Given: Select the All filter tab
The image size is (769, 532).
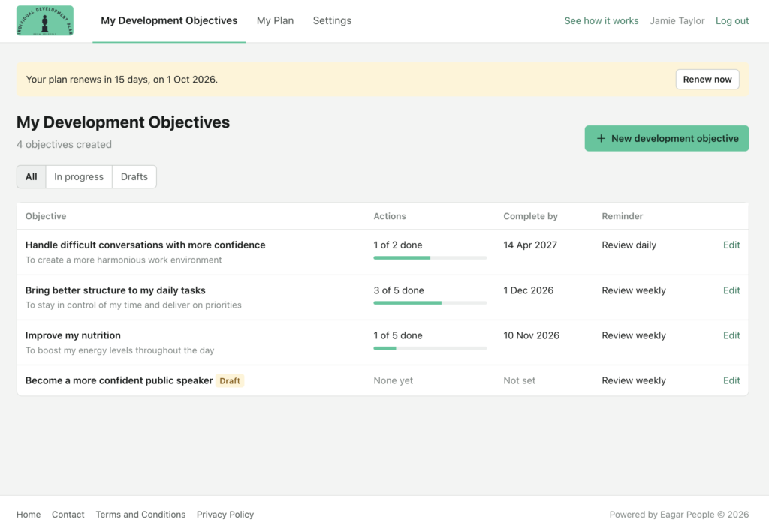Looking at the screenshot, I should (x=32, y=177).
